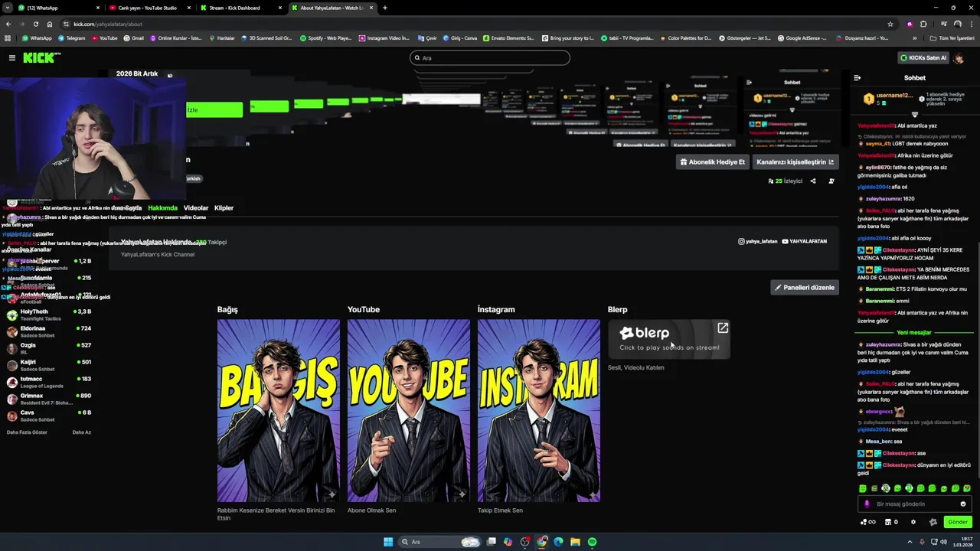Click KICKs Satın Al button
This screenshot has width=980, height=551.
(923, 57)
